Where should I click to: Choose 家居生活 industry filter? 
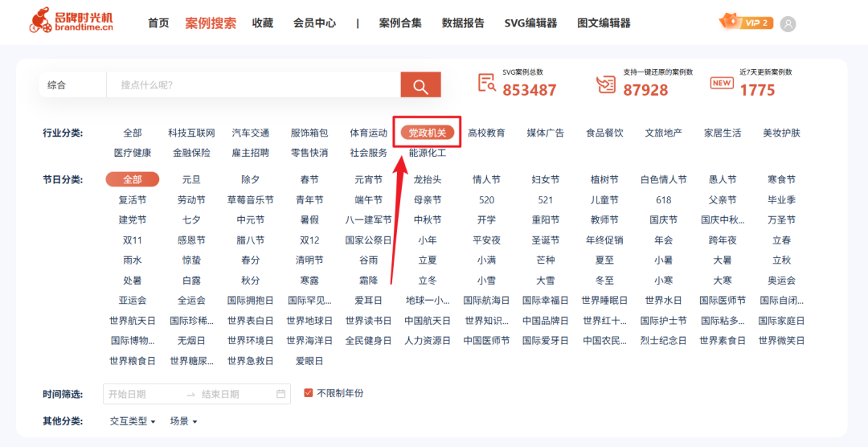click(x=723, y=133)
